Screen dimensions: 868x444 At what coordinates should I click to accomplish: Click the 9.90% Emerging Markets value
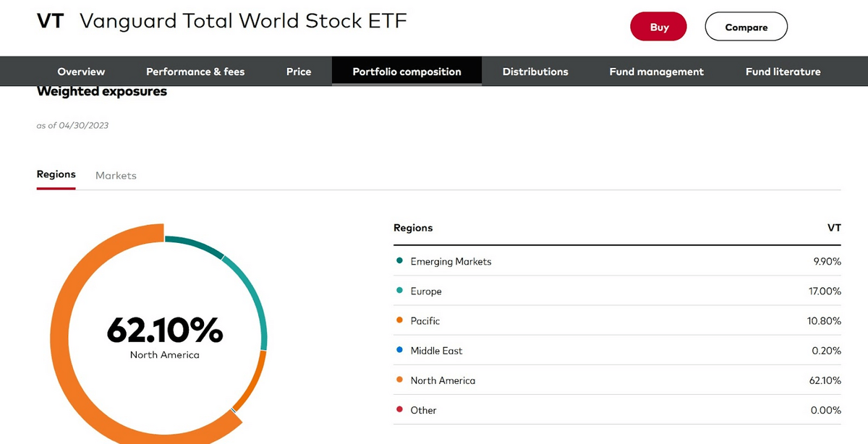(x=827, y=262)
